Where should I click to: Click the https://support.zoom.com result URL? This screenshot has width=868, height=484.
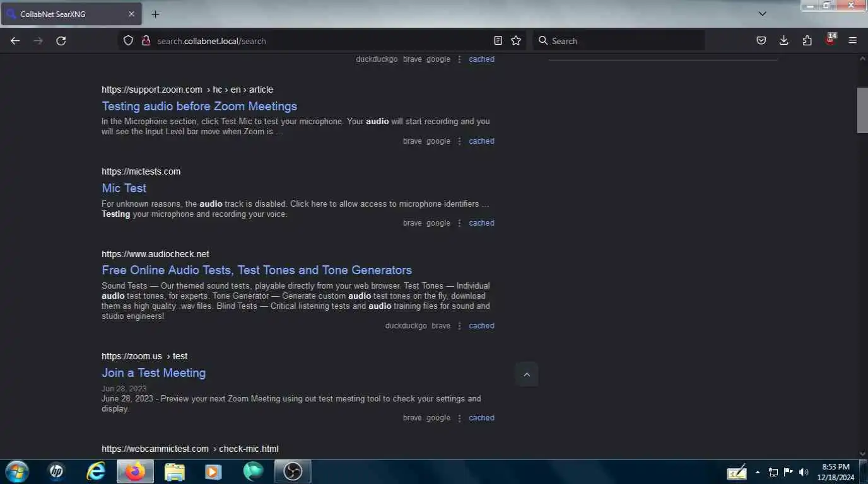(187, 89)
